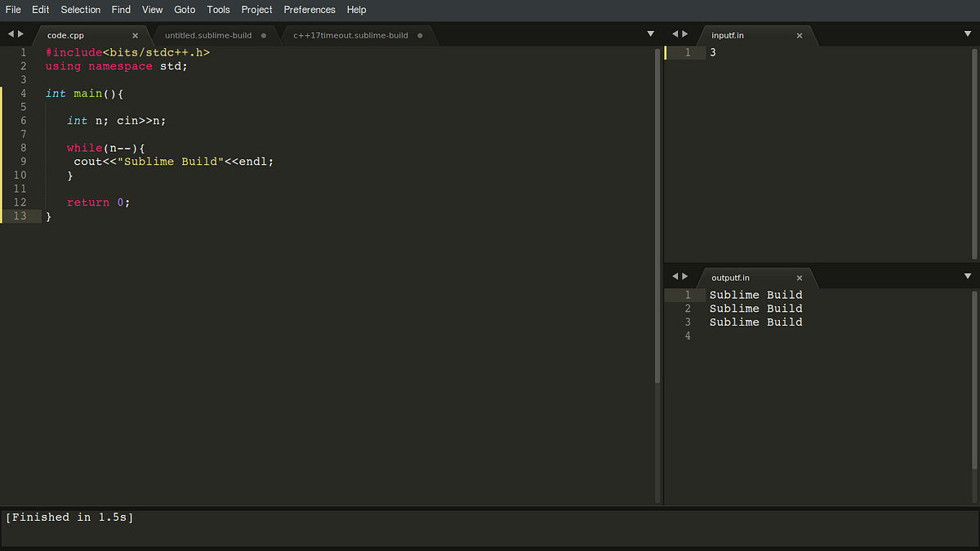The width and height of the screenshot is (980, 551).
Task: Open the Tools menu
Action: pyautogui.click(x=218, y=9)
